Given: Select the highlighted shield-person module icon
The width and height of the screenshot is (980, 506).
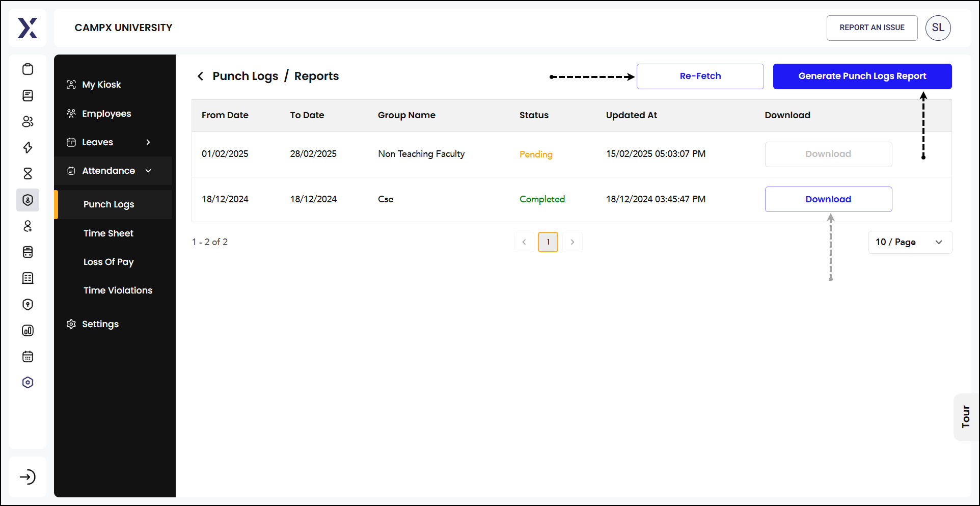Looking at the screenshot, I should [28, 200].
